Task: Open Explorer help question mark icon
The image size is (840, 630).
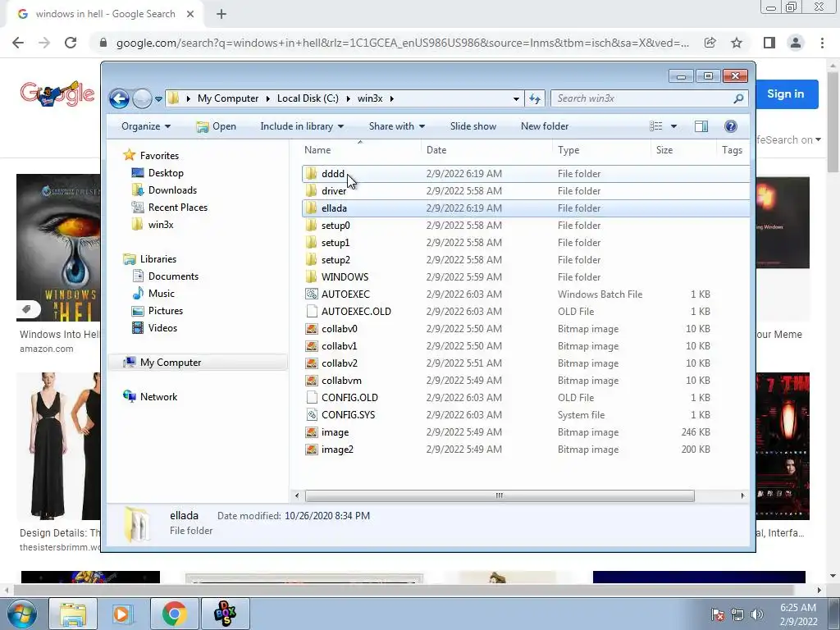Action: tap(731, 126)
